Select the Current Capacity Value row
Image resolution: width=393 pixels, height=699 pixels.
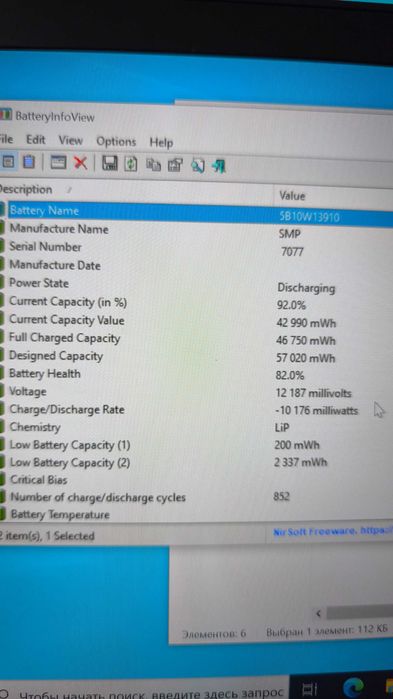pyautogui.click(x=196, y=321)
